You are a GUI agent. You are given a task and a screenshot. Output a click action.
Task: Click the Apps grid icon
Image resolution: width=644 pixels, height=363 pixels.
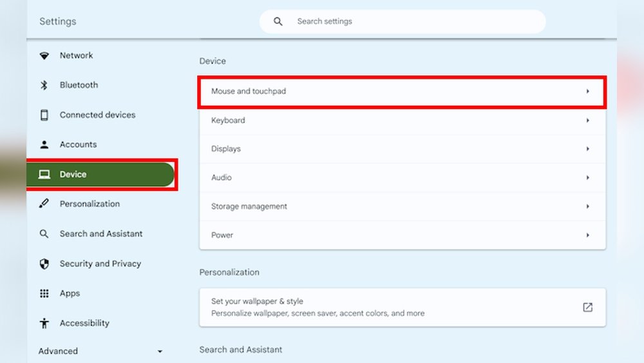point(44,293)
